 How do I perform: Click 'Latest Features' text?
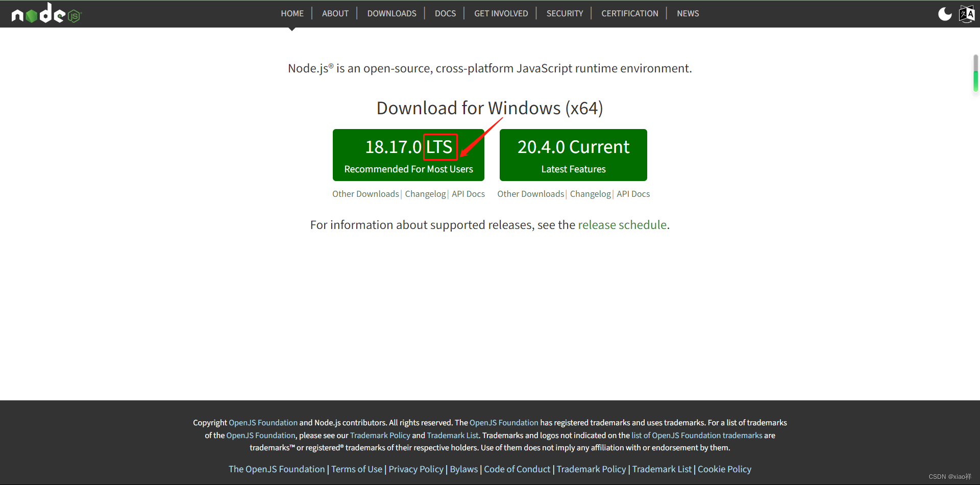click(x=573, y=169)
